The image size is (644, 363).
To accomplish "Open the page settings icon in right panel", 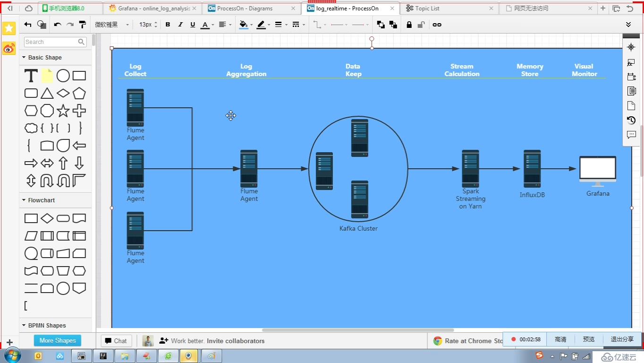I will pyautogui.click(x=631, y=105).
